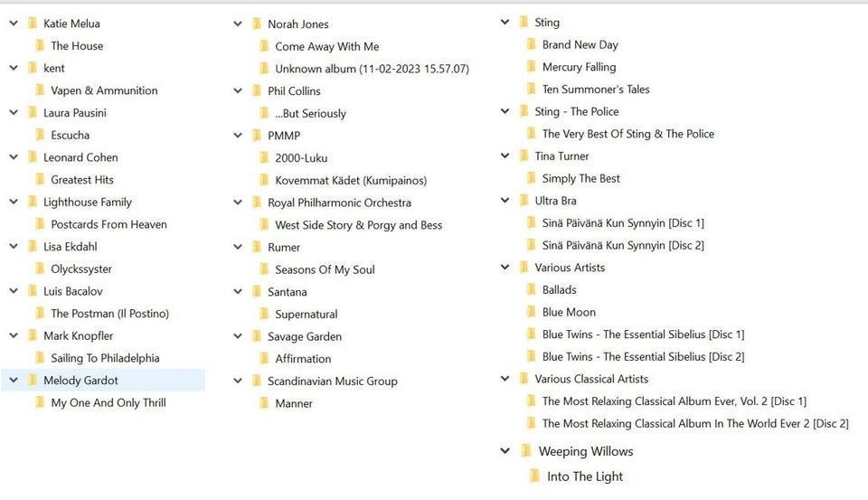
Task: Click the folder icon next to Olyckssyster
Action: tap(40, 269)
